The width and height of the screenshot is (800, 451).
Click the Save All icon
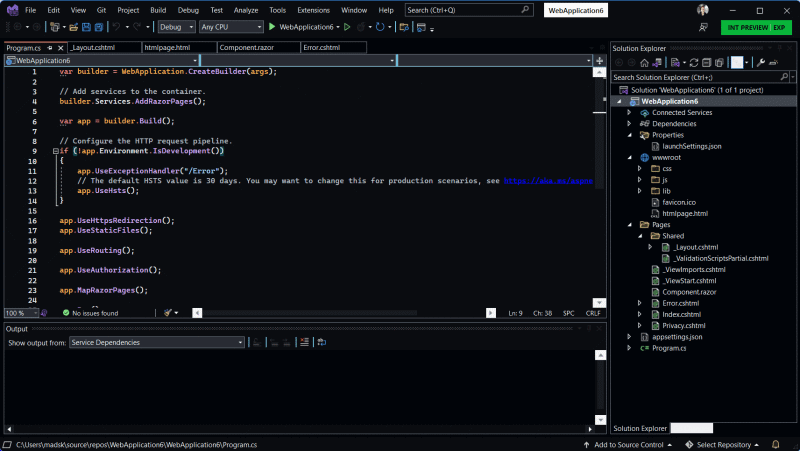(99, 27)
